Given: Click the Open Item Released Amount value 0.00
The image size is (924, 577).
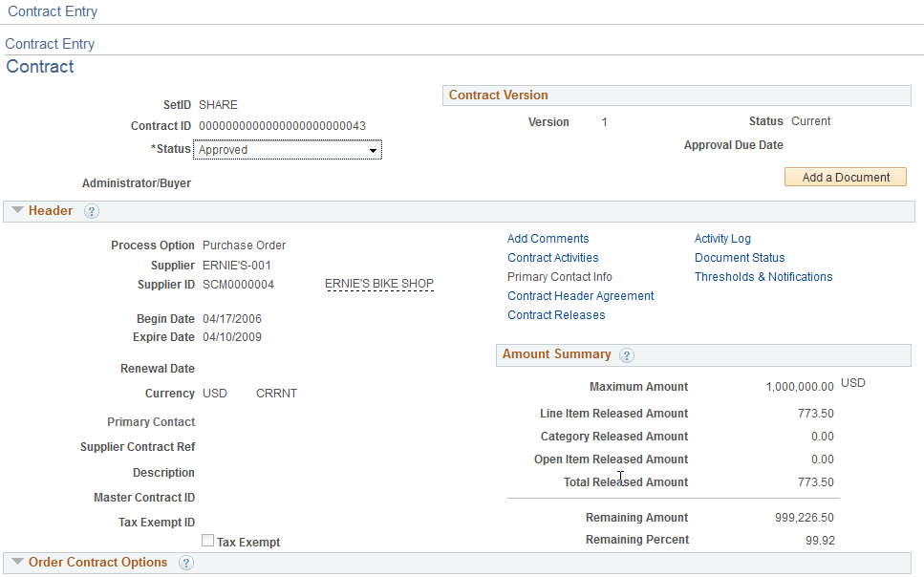Looking at the screenshot, I should [822, 459].
